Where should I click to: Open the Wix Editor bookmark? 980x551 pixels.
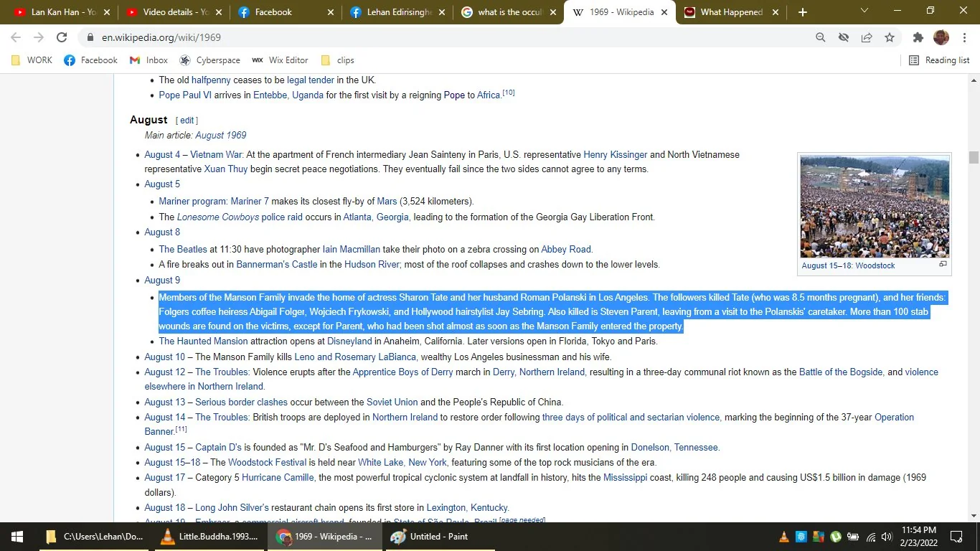[280, 60]
